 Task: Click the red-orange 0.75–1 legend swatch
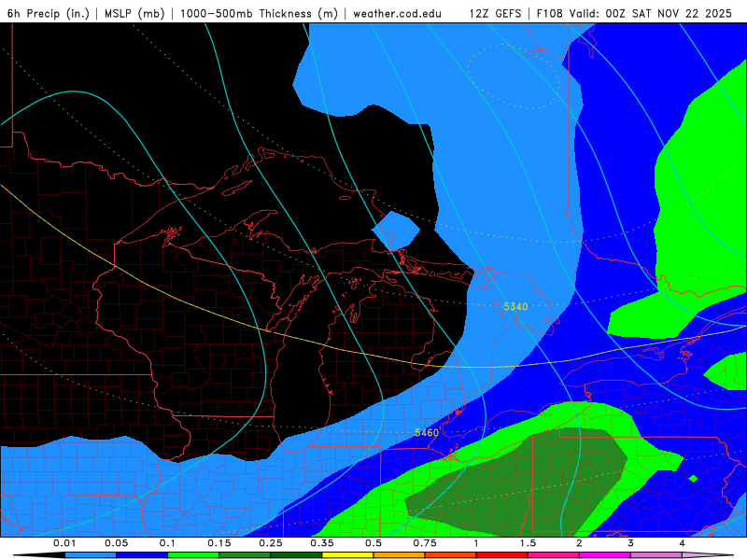point(451,555)
